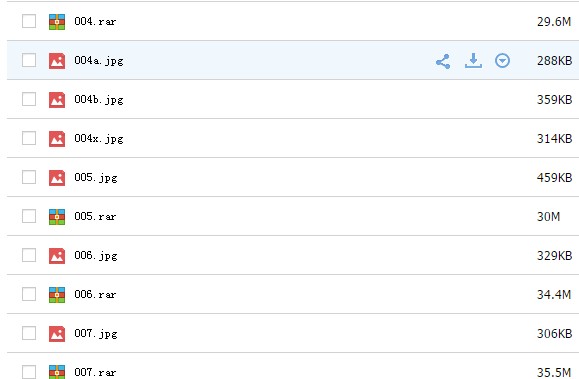Tick the checkbox for 004x.jpg

click(29, 138)
